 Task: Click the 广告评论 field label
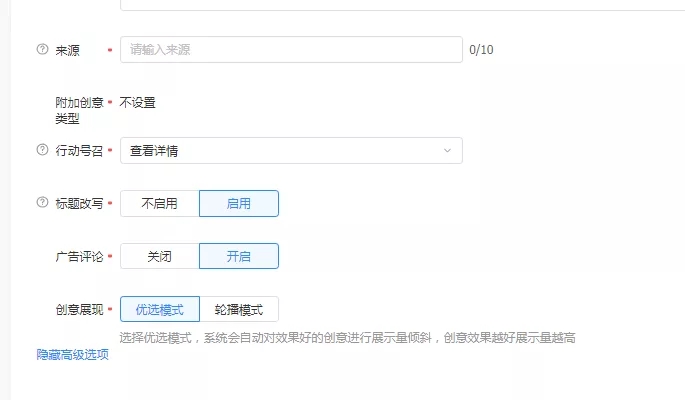click(x=79, y=256)
